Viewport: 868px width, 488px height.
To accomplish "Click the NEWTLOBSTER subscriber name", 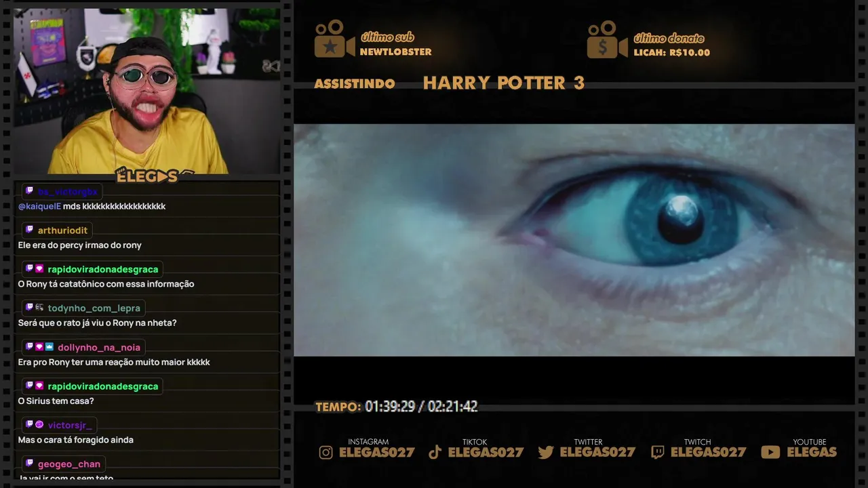I will [396, 52].
